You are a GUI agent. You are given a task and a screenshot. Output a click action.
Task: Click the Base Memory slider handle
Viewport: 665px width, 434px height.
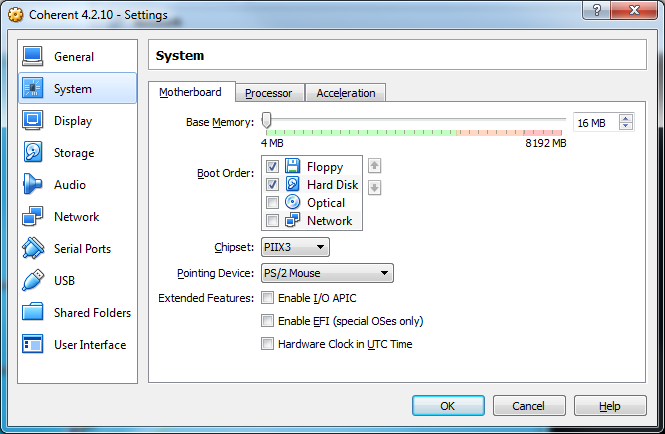tap(267, 121)
